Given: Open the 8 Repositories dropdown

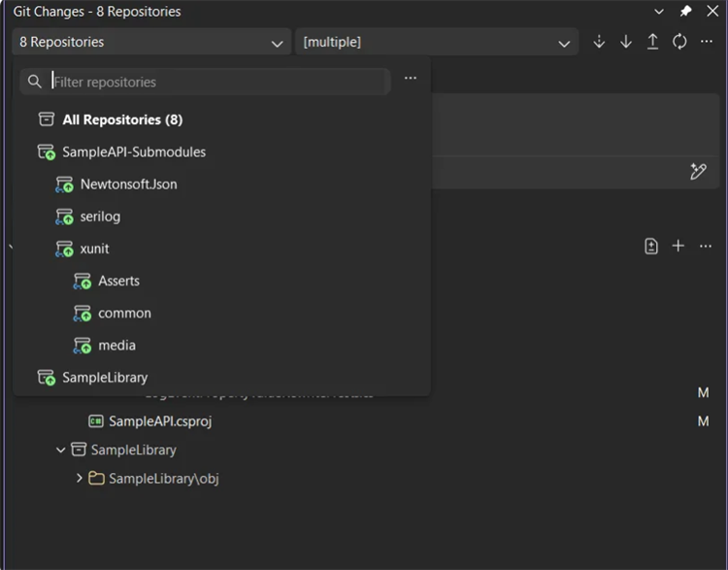Looking at the screenshot, I should tap(151, 42).
